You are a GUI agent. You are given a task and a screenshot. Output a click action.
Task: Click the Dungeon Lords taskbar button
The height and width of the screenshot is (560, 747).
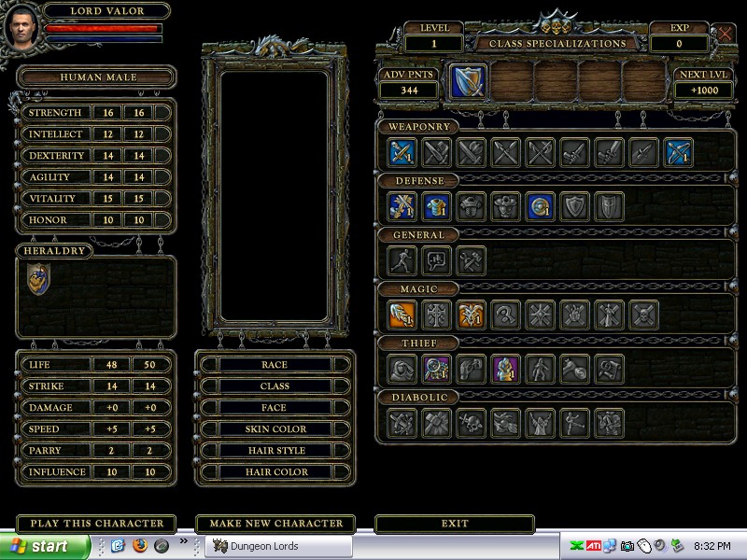click(278, 546)
